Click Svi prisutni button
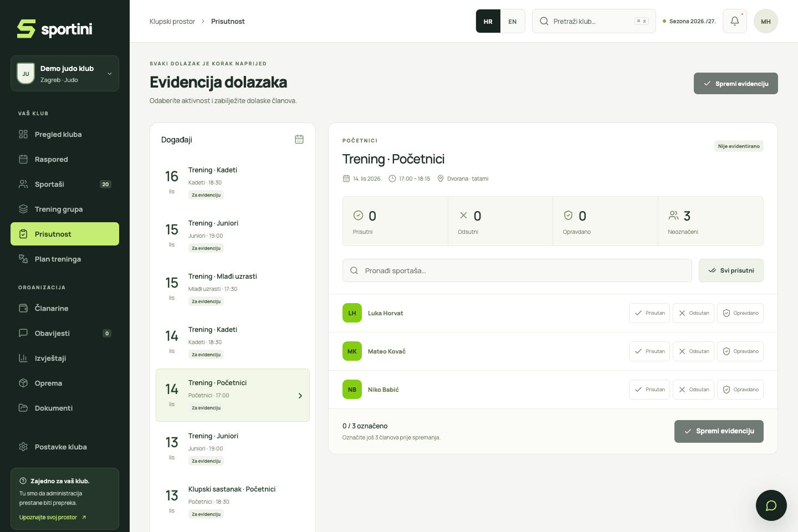Screen dimensions: 798x532 pyautogui.click(x=731, y=270)
